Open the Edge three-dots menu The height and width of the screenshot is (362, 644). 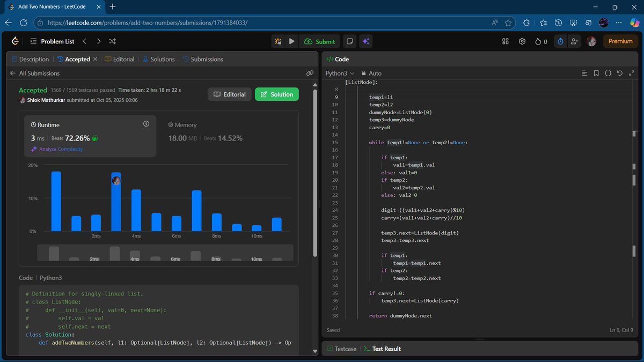(x=619, y=23)
